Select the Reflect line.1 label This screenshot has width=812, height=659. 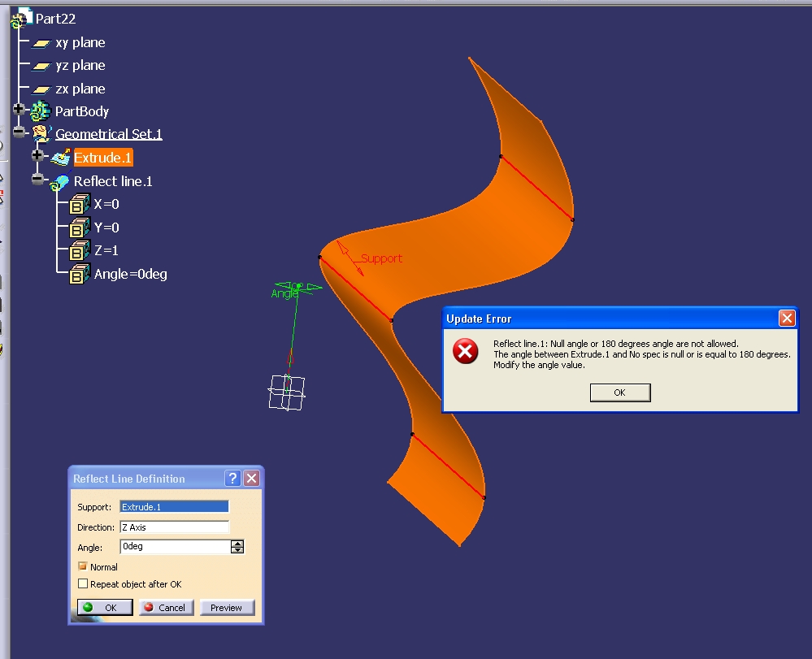point(113,181)
